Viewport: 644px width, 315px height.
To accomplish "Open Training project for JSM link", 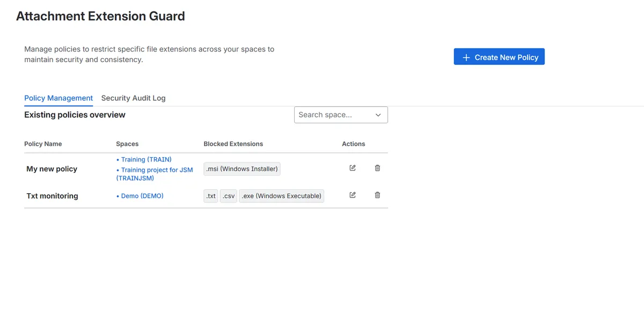I will [155, 174].
